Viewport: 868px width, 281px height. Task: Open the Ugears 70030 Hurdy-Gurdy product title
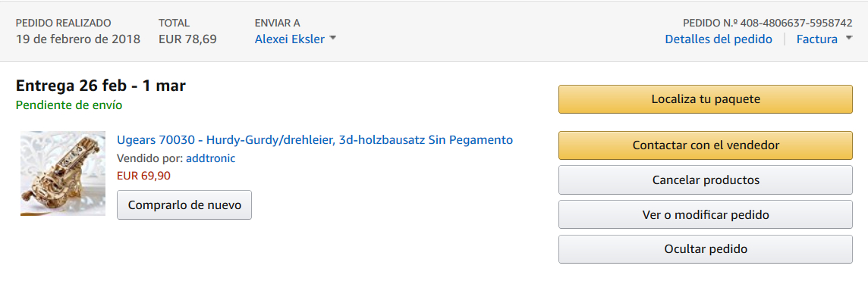(314, 140)
